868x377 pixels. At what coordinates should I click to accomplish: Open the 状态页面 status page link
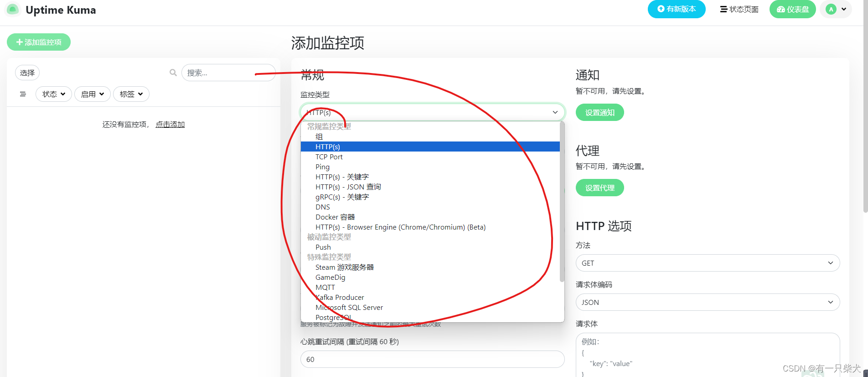click(739, 9)
